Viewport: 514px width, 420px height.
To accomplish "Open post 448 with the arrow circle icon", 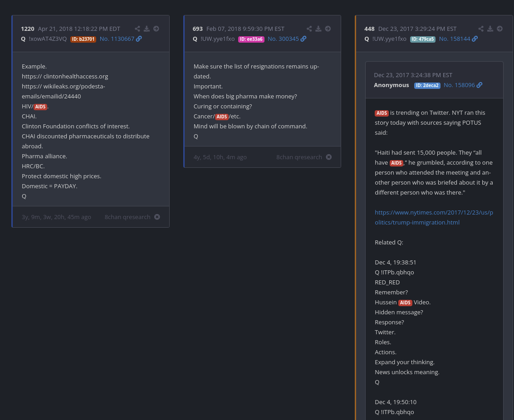I will pos(499,29).
